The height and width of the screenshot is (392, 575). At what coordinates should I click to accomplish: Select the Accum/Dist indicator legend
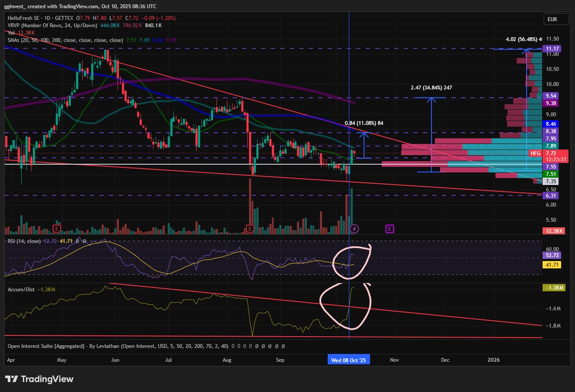coord(22,289)
